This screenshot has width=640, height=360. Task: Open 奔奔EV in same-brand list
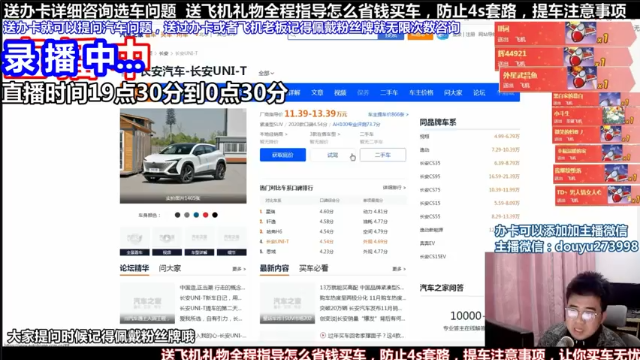click(427, 243)
